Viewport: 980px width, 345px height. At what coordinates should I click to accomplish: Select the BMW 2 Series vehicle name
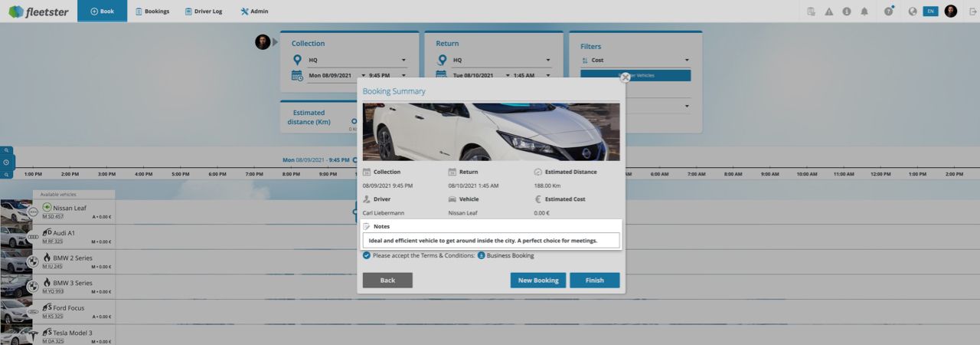pos(73,258)
